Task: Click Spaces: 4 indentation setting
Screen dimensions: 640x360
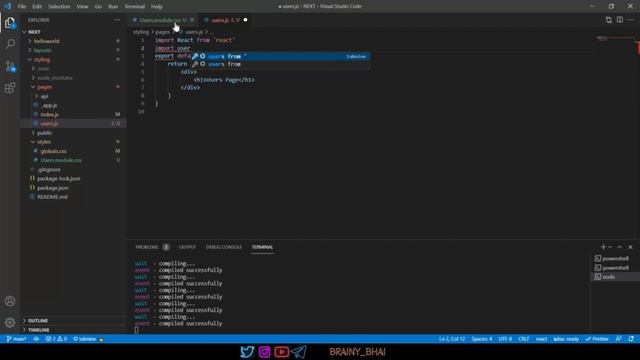Action: (x=482, y=339)
